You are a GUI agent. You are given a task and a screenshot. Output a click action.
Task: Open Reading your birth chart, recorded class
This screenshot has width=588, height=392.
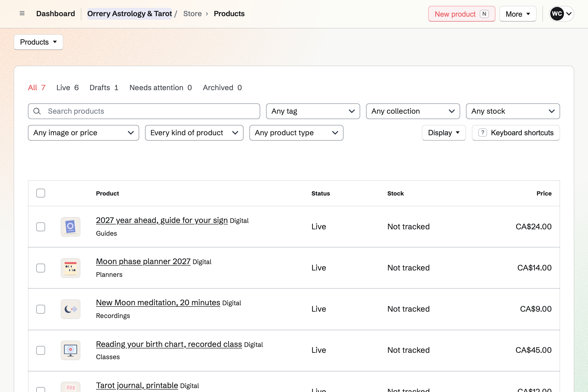tap(169, 344)
